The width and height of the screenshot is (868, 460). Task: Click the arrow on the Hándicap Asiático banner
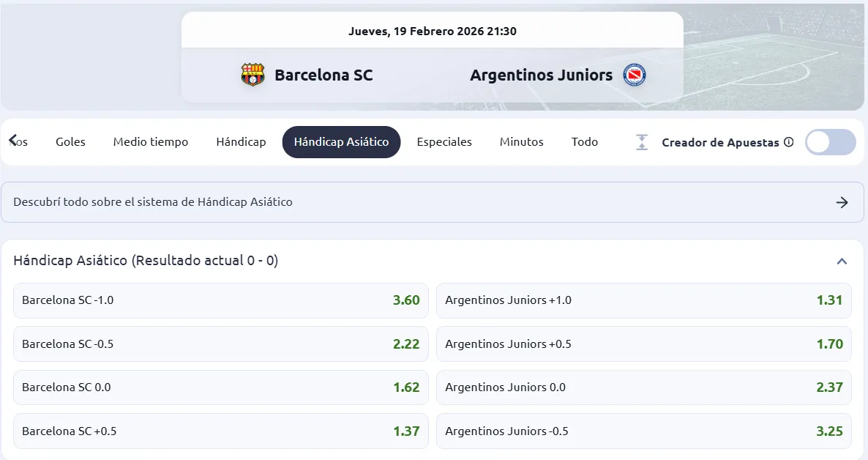click(842, 202)
